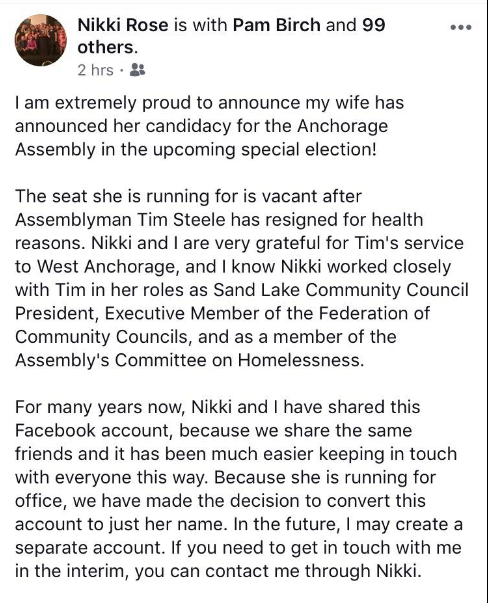
Task: Open Nikki Rose's profile name link
Action: click(123, 25)
